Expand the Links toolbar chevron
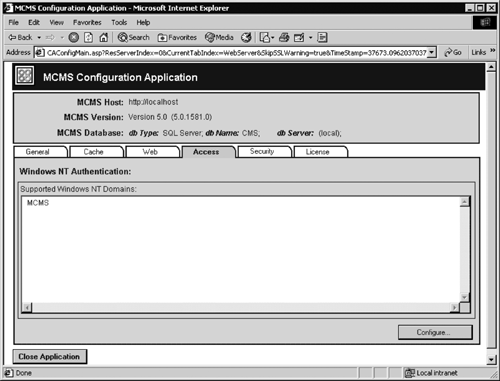 (x=492, y=51)
